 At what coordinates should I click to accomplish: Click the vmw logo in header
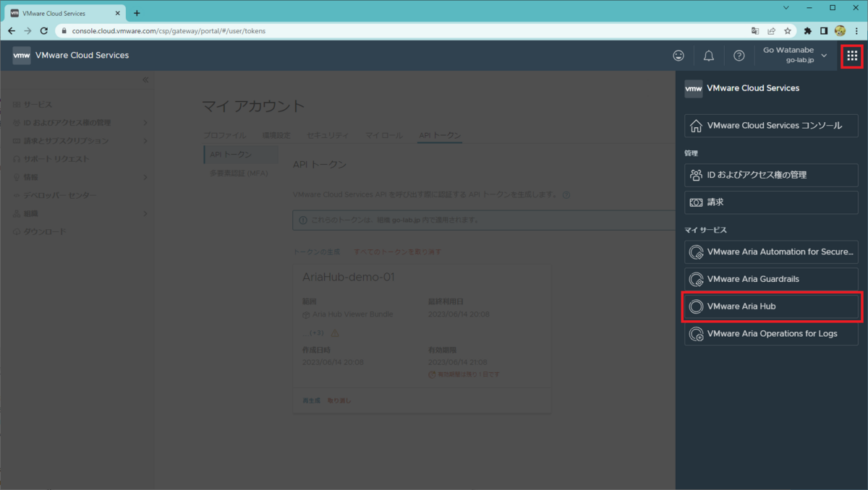22,56
